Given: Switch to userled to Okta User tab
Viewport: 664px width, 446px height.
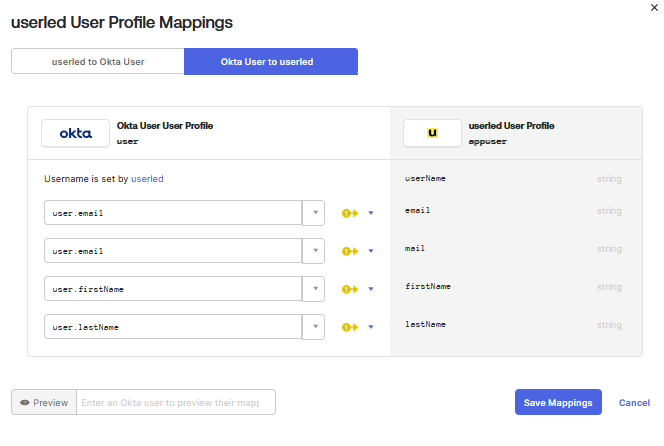Looking at the screenshot, I should point(98,62).
